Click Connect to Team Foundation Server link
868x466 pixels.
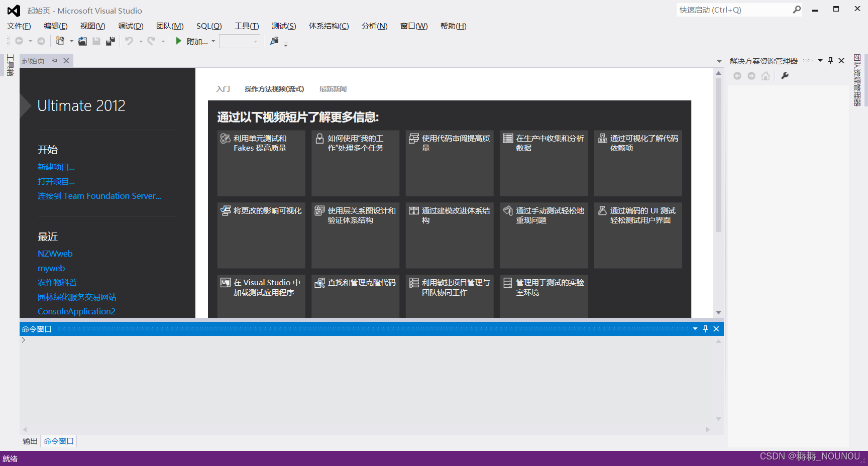[99, 196]
